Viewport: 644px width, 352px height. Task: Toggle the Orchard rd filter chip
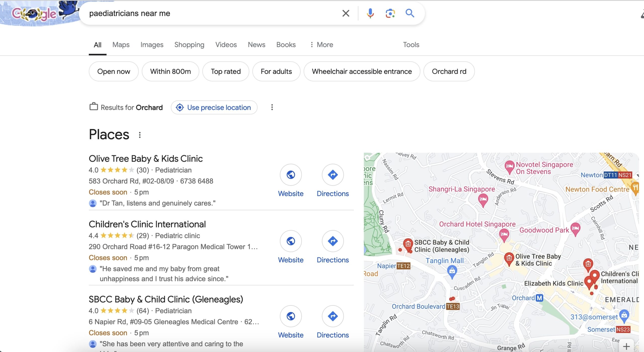(449, 72)
